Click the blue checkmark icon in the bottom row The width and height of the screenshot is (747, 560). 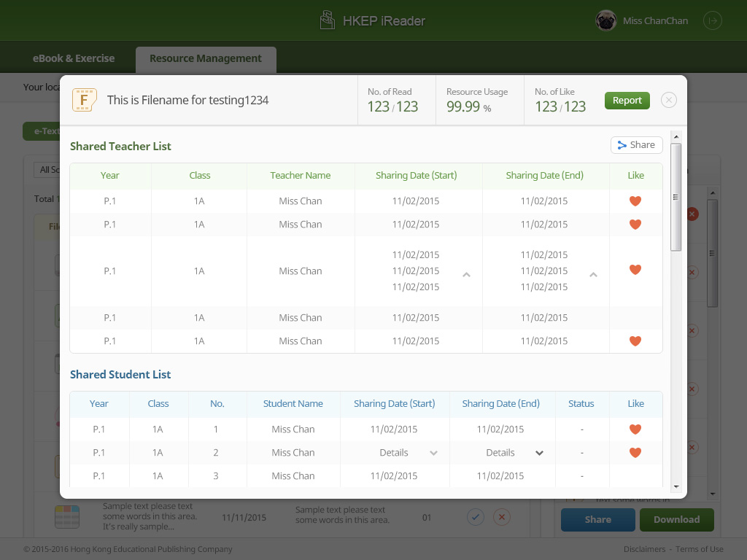pyautogui.click(x=475, y=518)
